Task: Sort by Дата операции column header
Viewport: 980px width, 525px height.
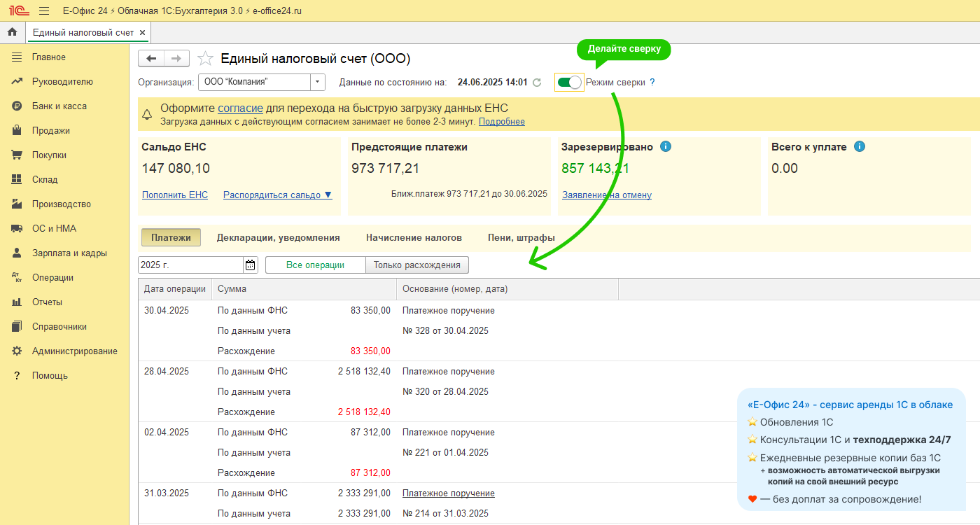Action: (175, 289)
